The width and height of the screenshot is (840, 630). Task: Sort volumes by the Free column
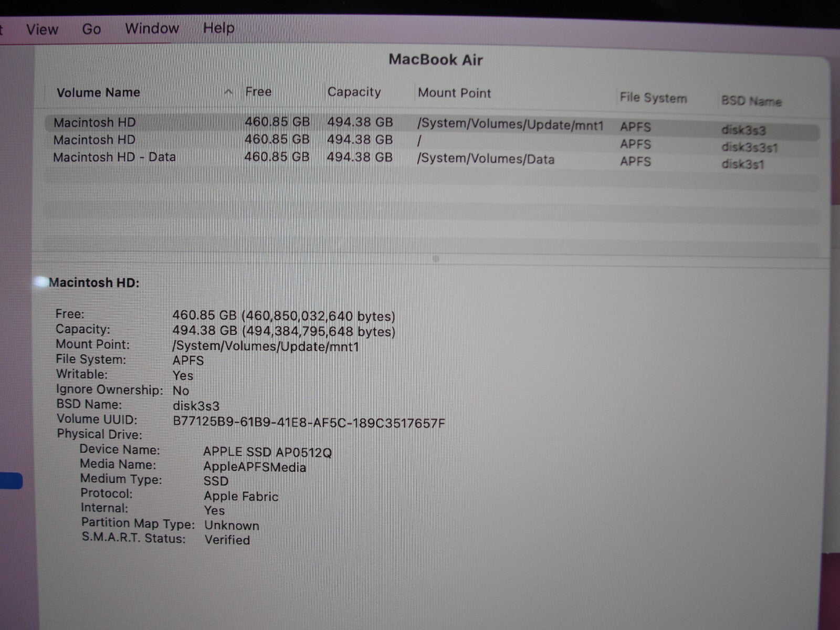point(258,92)
